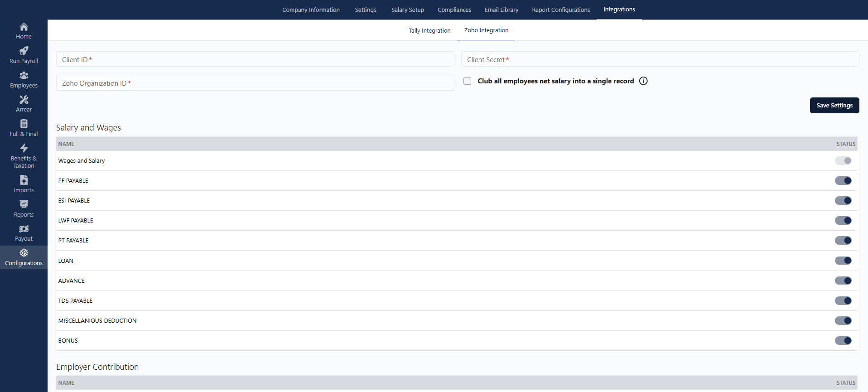Disable the PF PAYABLE toggle
Viewport: 868px width, 392px height.
click(x=843, y=181)
